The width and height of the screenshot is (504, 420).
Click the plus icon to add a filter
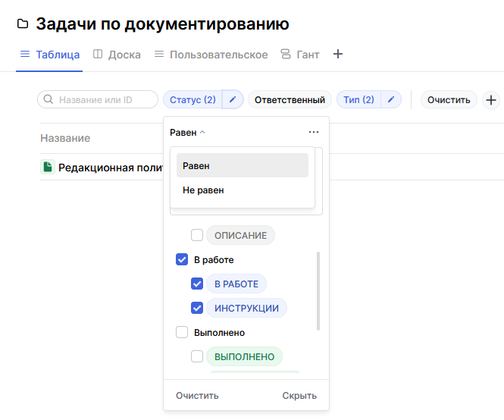(x=491, y=100)
